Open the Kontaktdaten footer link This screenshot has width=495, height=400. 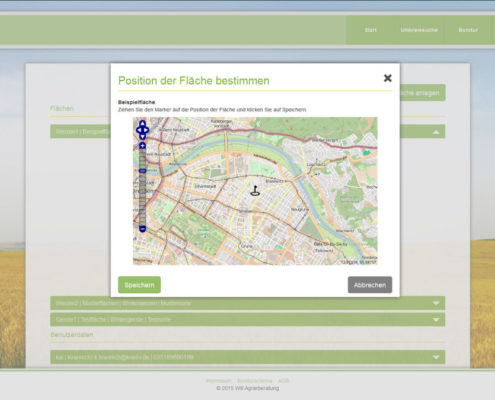point(255,381)
